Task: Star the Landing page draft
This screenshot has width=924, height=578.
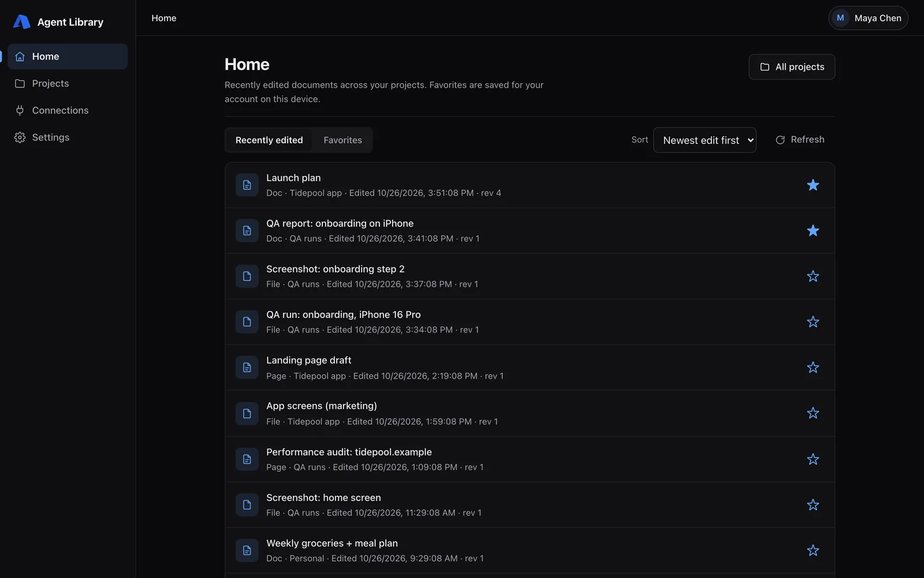Action: tap(813, 368)
